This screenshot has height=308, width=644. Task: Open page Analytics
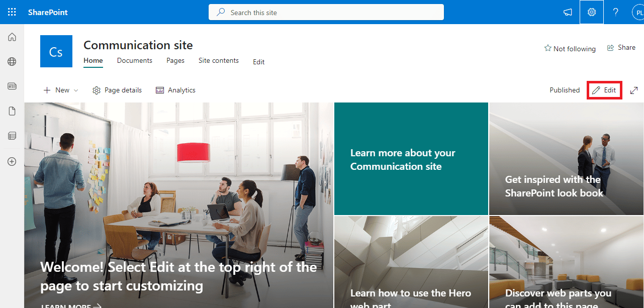175,90
